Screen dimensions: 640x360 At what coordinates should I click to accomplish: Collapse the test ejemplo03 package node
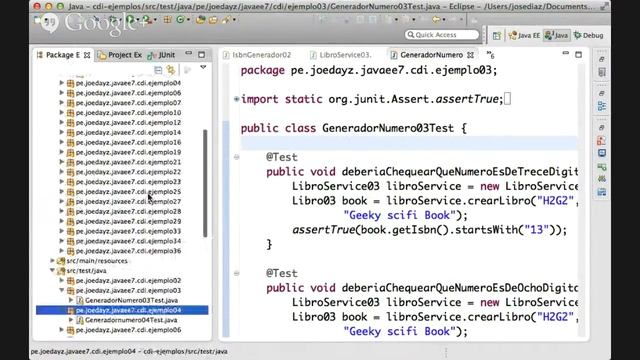62,290
